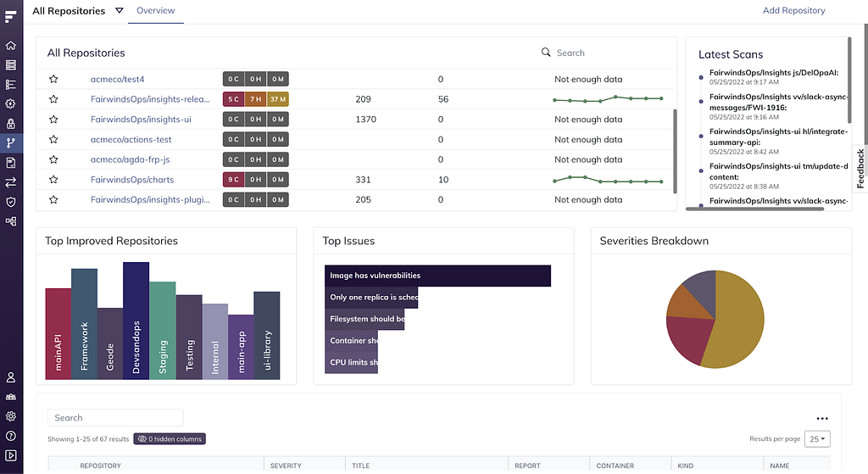Open the gear-wheel efficiency icon in sidebar

(x=10, y=103)
